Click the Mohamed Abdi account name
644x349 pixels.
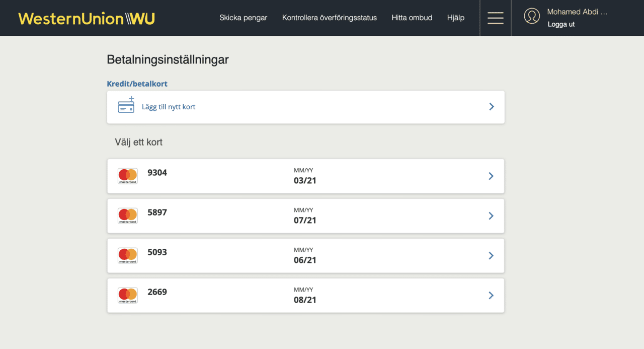pyautogui.click(x=577, y=11)
